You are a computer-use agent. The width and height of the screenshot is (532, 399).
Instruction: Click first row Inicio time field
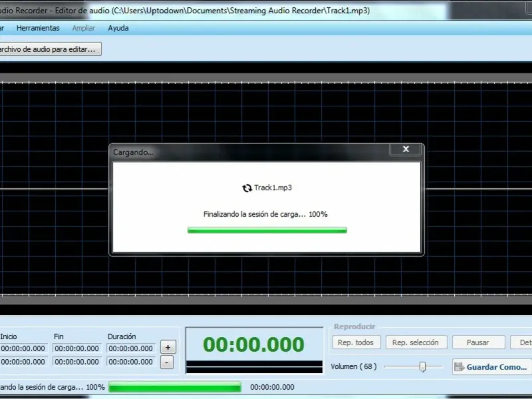tap(23, 348)
